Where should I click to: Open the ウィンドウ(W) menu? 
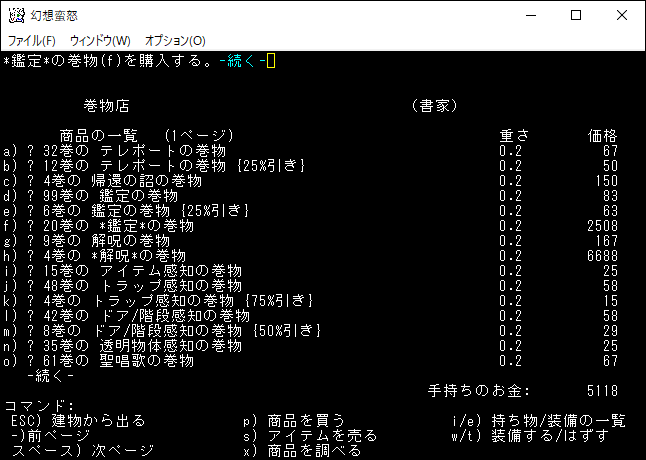[x=100, y=40]
